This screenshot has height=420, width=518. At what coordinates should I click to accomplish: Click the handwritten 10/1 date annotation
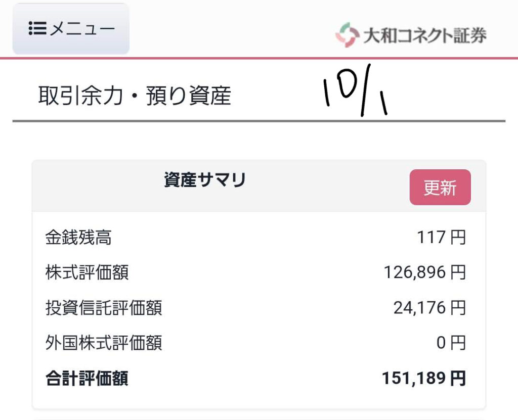coord(355,91)
